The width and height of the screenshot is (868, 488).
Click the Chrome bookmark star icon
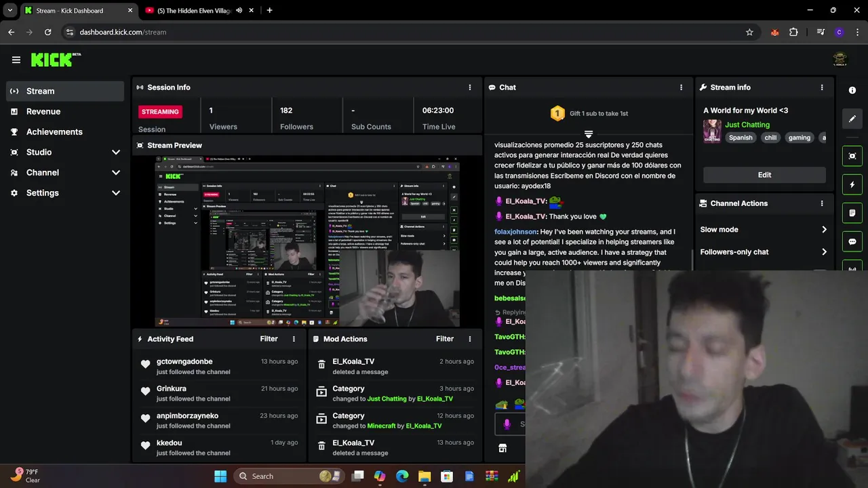click(749, 32)
